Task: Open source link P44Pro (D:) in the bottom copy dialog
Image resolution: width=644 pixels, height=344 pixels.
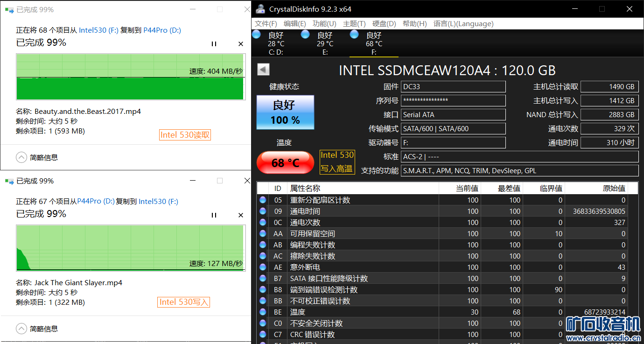Action: tap(96, 201)
